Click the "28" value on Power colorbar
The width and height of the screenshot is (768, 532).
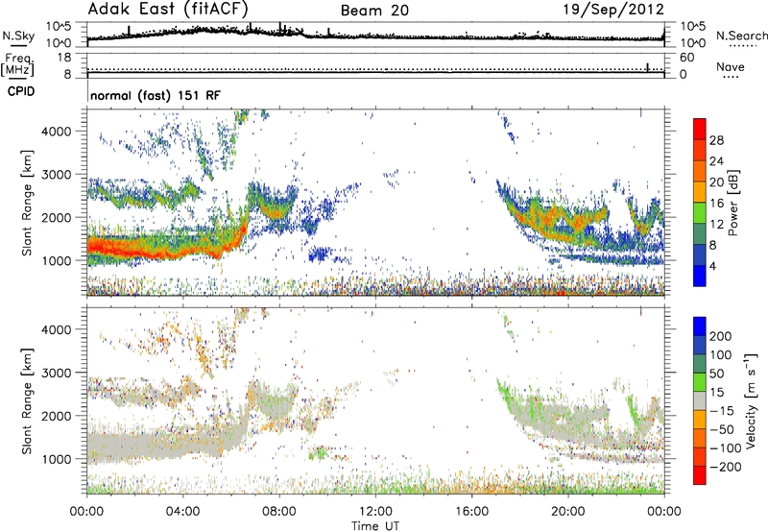click(716, 140)
